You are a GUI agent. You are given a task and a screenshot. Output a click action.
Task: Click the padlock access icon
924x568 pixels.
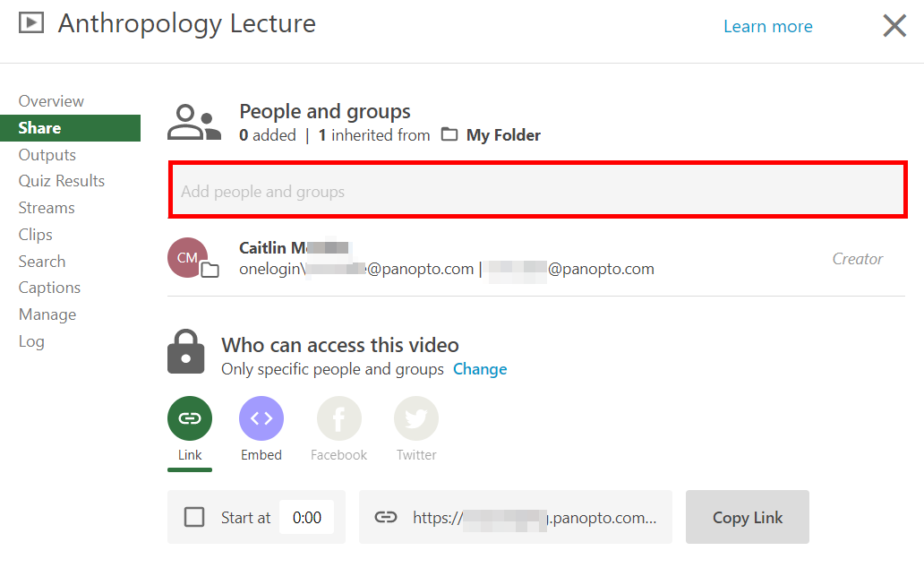tap(185, 352)
